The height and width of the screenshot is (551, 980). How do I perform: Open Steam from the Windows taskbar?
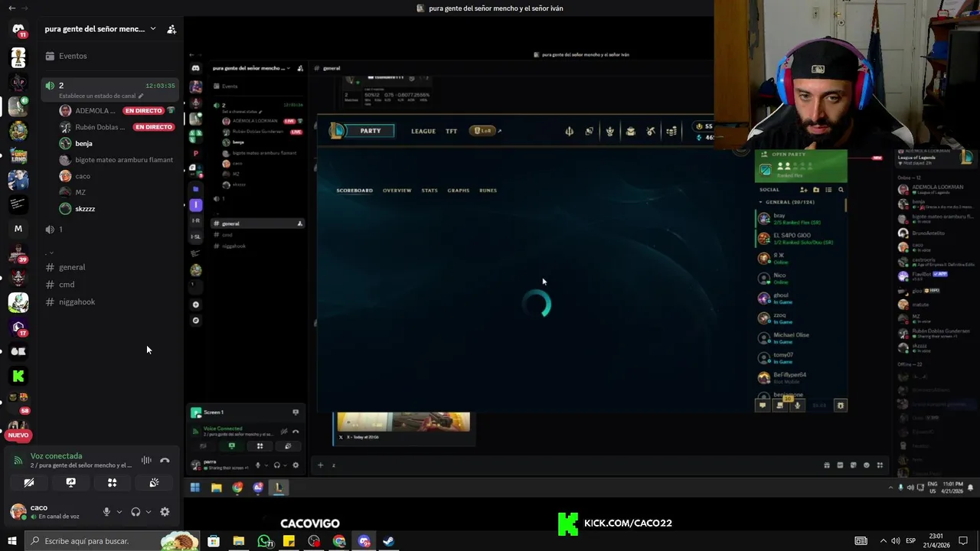coord(388,541)
